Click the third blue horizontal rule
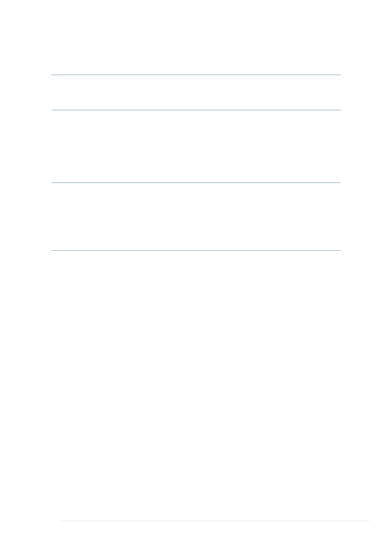This screenshot has width=392, height=554. click(196, 183)
